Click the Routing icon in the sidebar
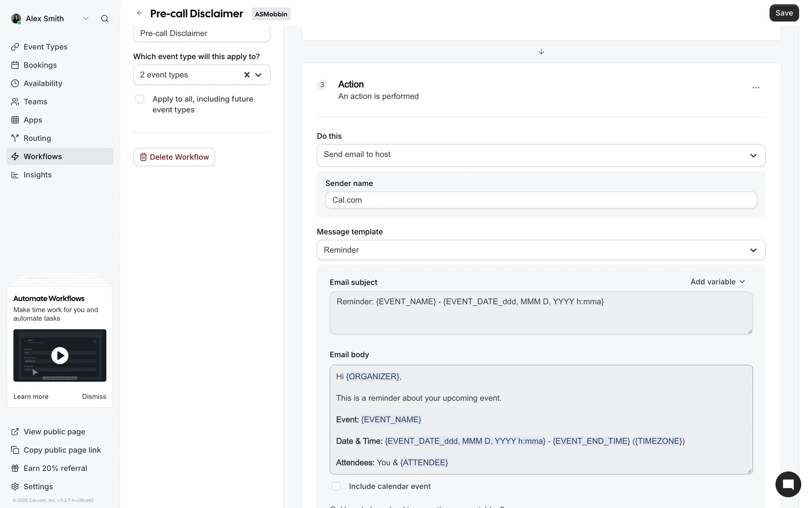The width and height of the screenshot is (812, 508). tap(15, 138)
